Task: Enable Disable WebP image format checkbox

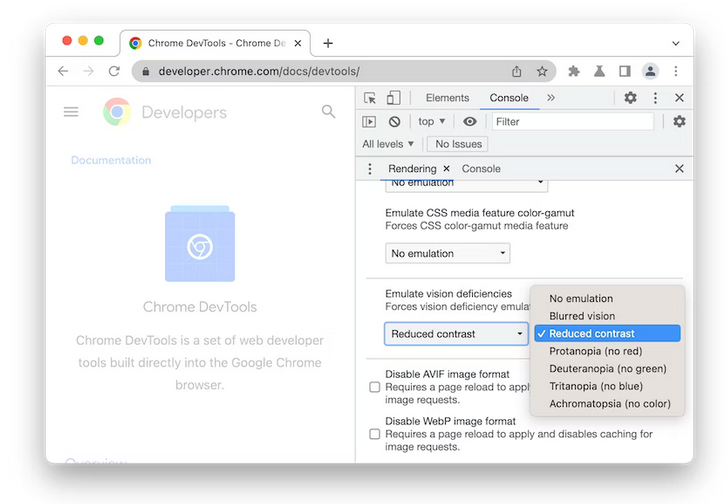Action: 375,434
